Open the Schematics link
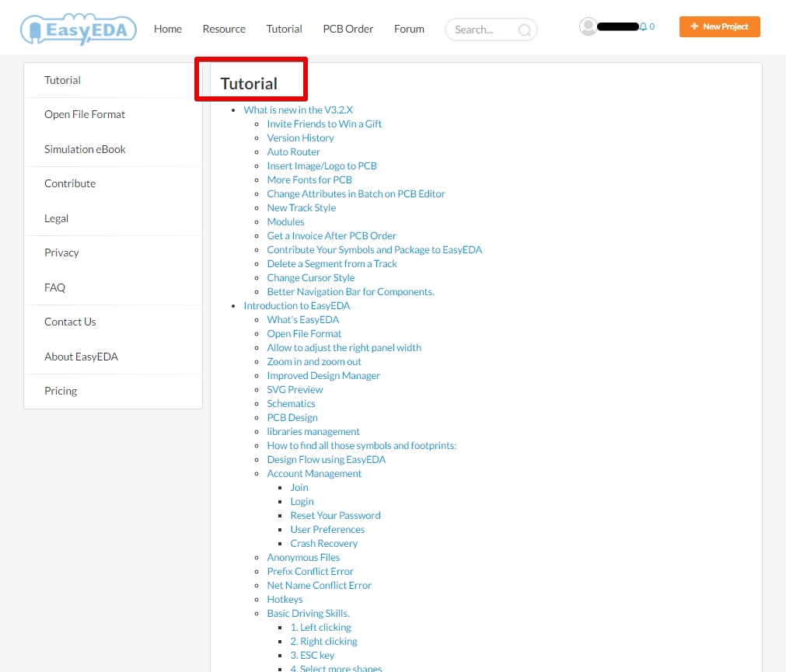This screenshot has height=672, width=786. [291, 404]
